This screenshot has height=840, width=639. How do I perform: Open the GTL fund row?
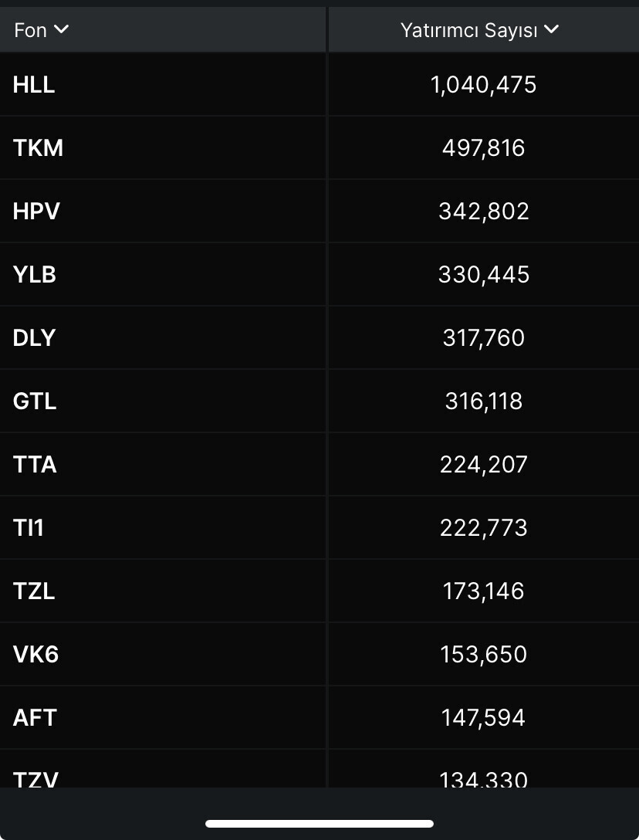35,401
